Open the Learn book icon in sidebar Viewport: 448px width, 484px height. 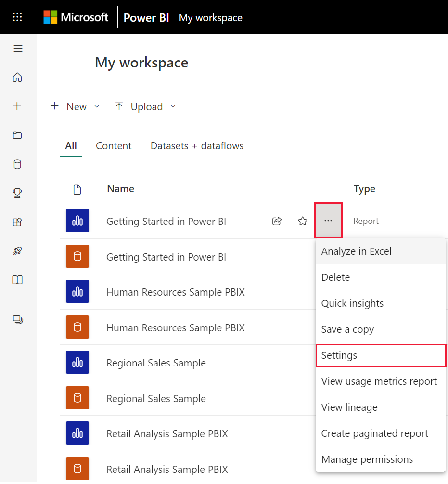pos(17,280)
